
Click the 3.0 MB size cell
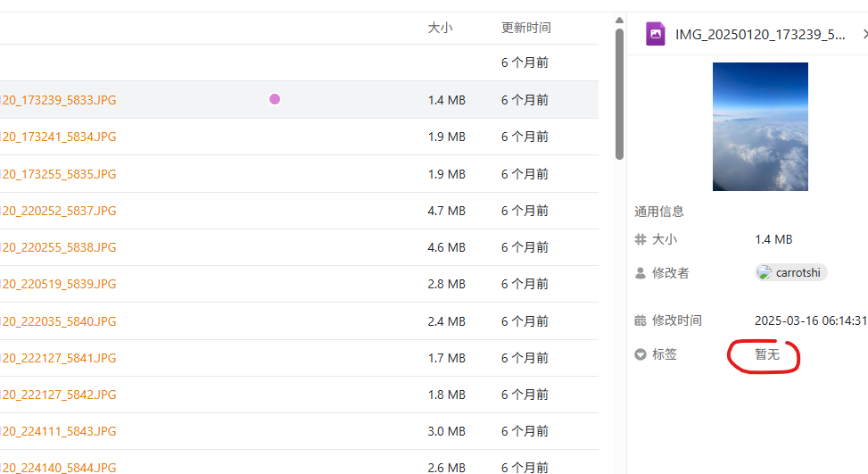(446, 431)
